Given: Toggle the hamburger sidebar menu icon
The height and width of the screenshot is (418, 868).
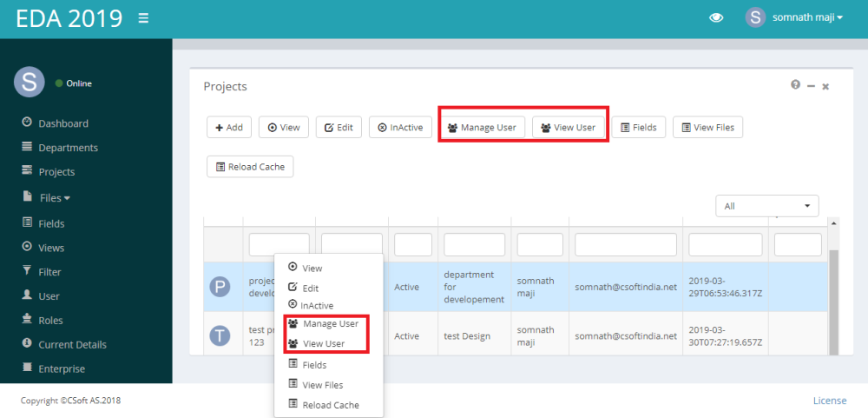Looking at the screenshot, I should coord(143,18).
